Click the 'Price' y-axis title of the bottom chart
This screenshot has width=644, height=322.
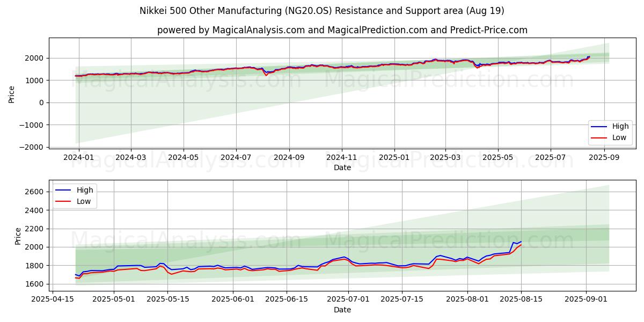(18, 236)
